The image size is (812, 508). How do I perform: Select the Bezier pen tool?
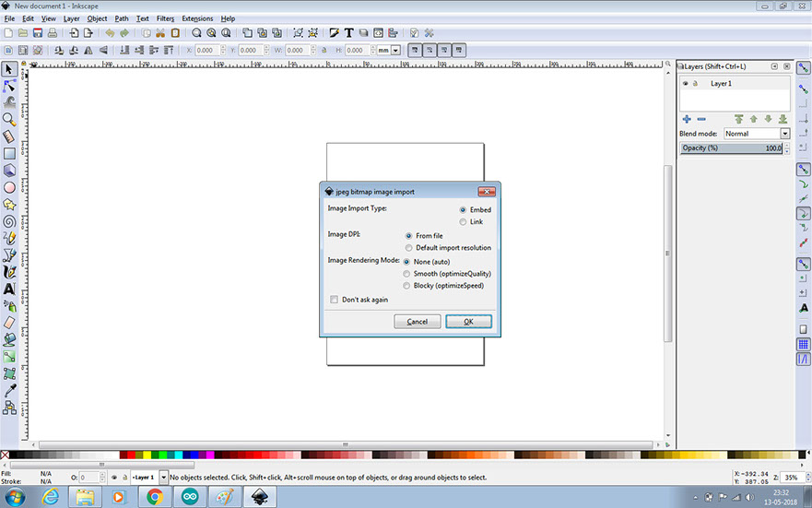click(x=9, y=255)
